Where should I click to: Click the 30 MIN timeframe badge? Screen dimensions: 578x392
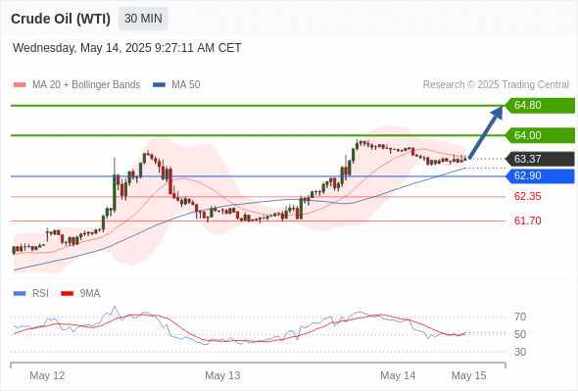[x=143, y=19]
